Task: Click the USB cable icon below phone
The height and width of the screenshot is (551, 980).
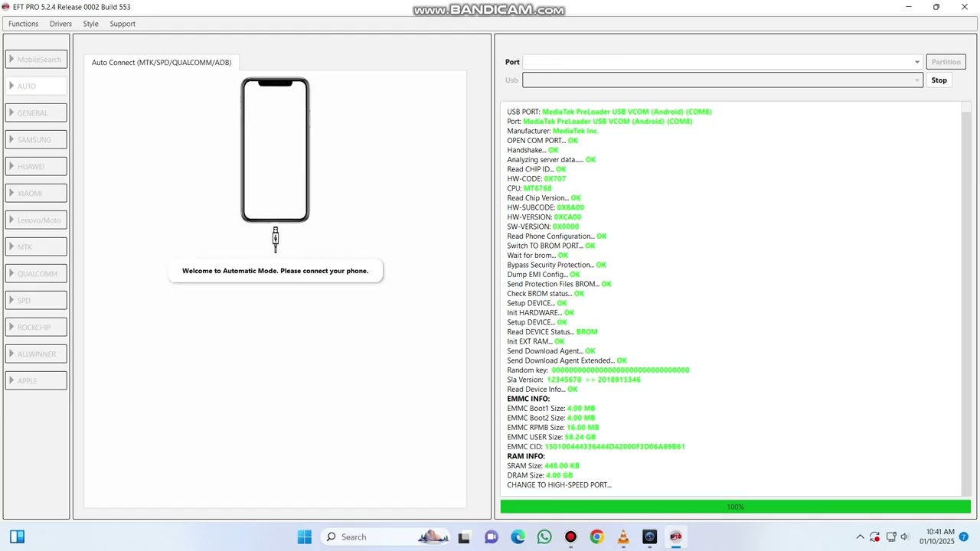Action: click(276, 239)
